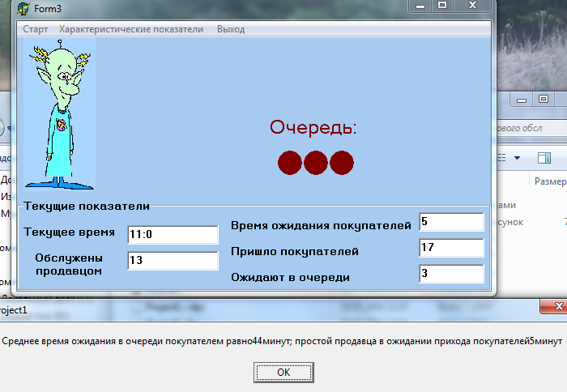This screenshot has height=392, width=567.
Task: Click the green alien seller image
Action: click(x=60, y=114)
